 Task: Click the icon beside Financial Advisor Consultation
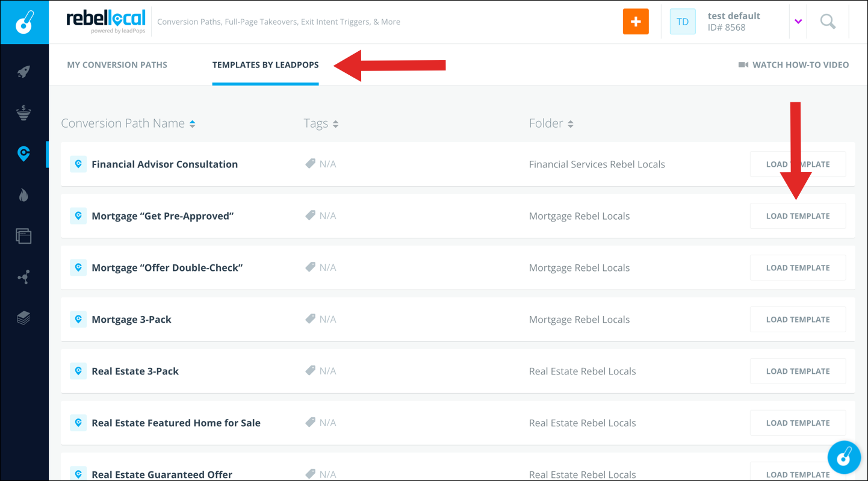click(78, 164)
